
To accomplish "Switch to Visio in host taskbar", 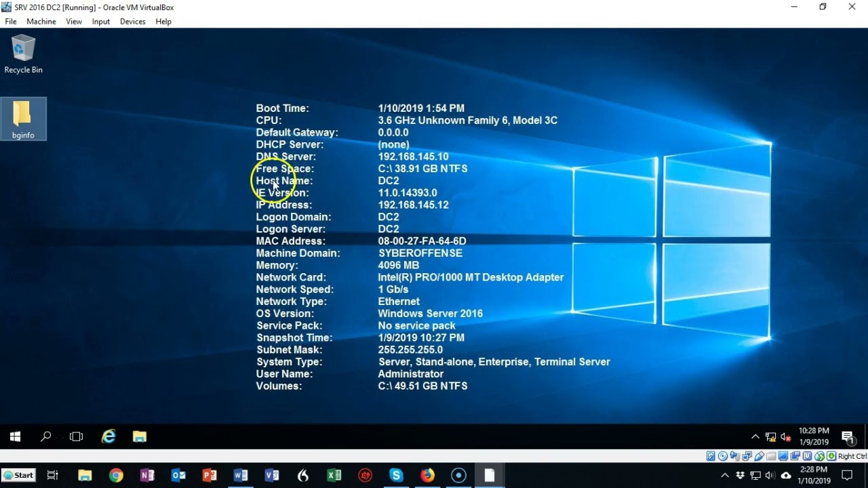I will (x=272, y=476).
